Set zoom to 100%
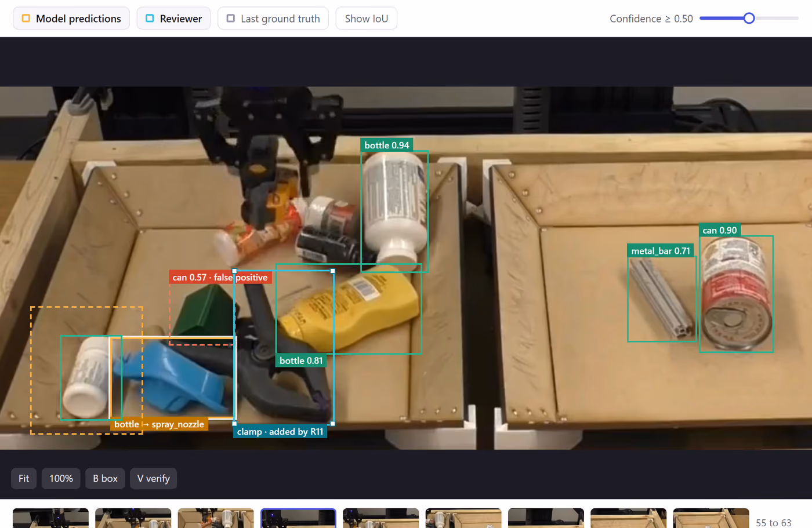The image size is (812, 528). pos(61,479)
